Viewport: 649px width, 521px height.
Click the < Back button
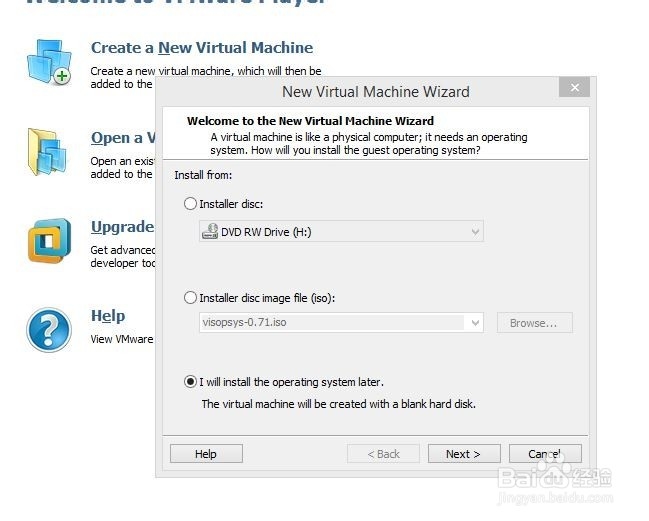[x=383, y=454]
